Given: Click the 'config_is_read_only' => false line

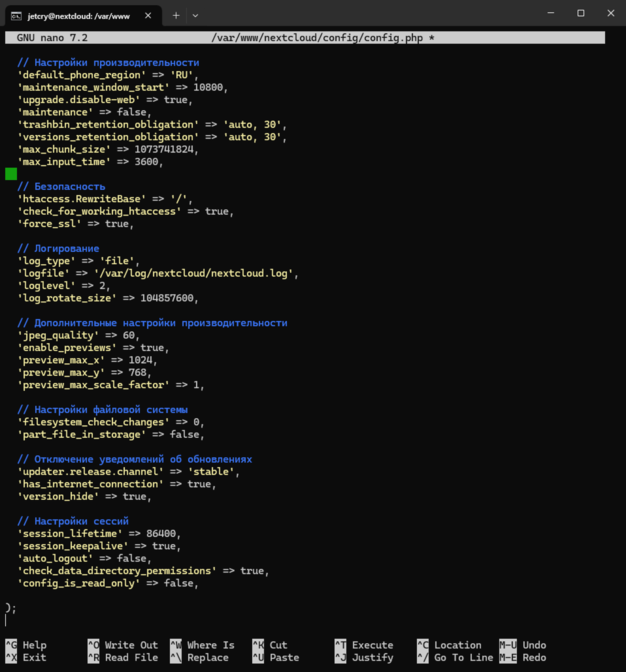Looking at the screenshot, I should pos(108,583).
